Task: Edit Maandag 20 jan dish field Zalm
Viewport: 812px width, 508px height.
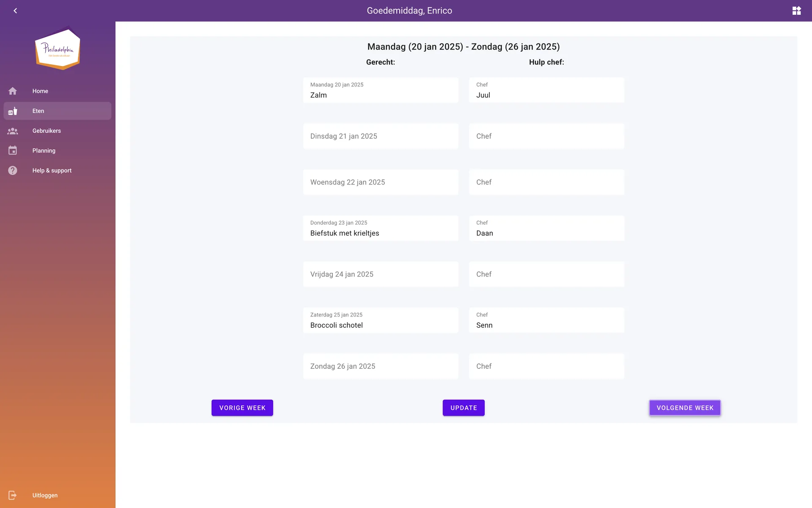Action: coord(381,90)
